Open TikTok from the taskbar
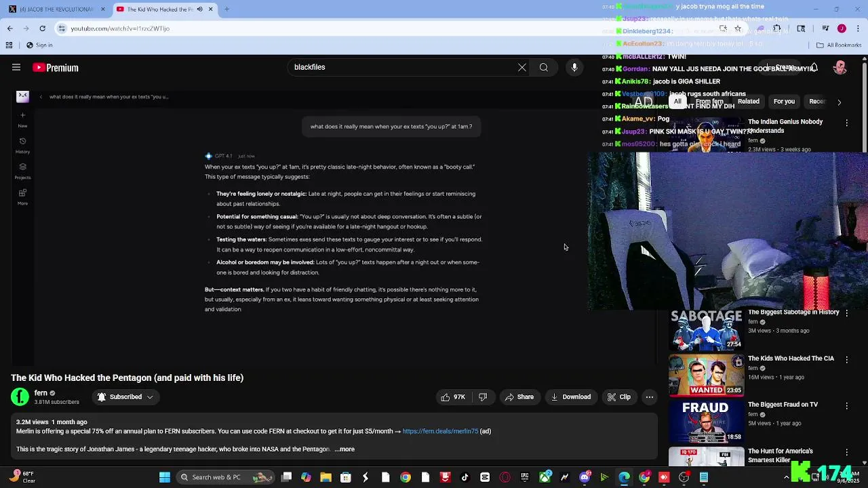The height and width of the screenshot is (488, 868). pyautogui.click(x=465, y=477)
